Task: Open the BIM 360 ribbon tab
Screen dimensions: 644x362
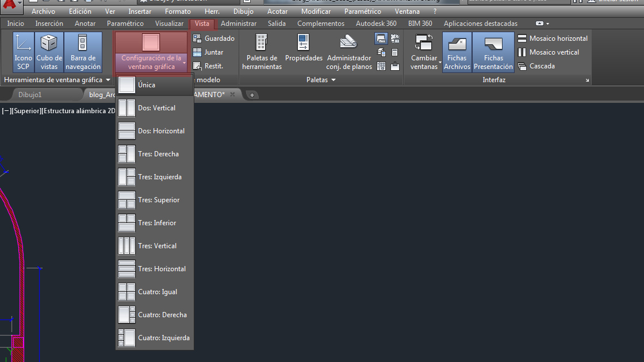Action: click(420, 24)
